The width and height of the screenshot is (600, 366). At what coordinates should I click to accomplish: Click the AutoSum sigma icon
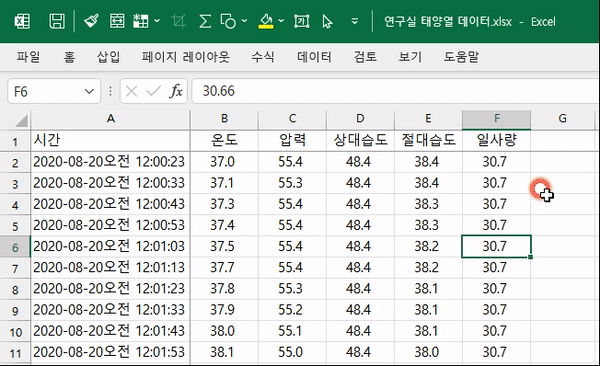pyautogui.click(x=205, y=21)
